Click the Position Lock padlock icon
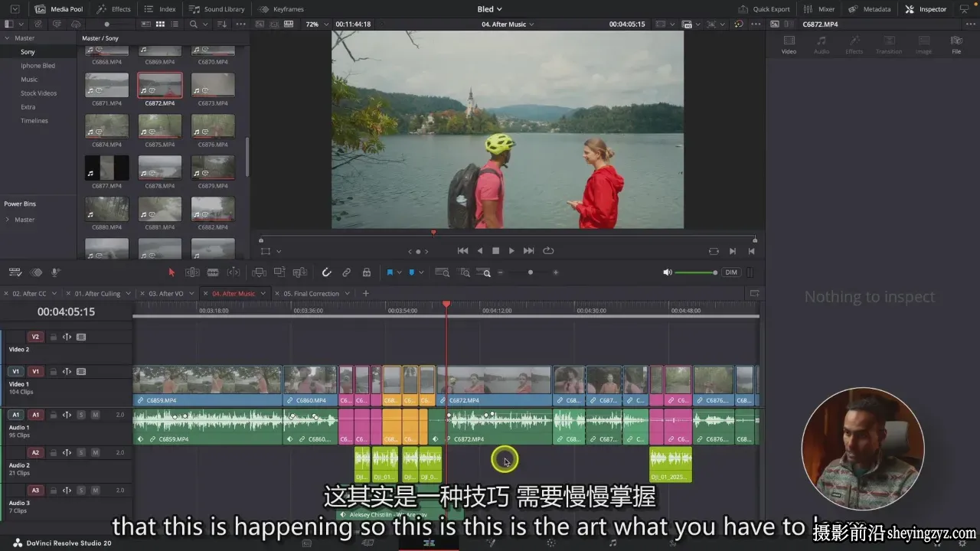980x551 pixels. click(x=367, y=272)
